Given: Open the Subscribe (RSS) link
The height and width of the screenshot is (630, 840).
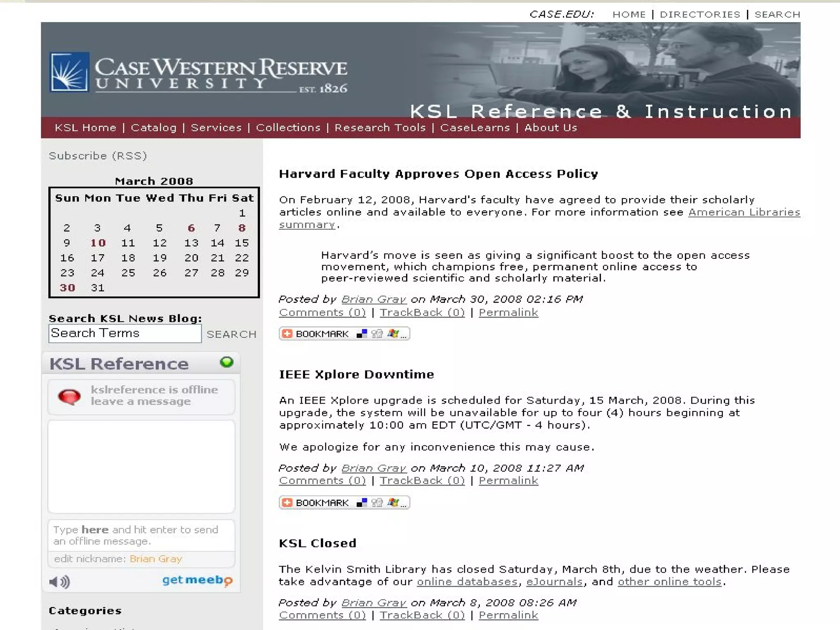Looking at the screenshot, I should click(98, 156).
